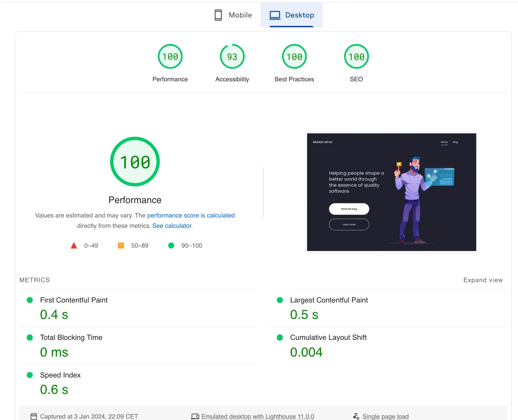Jump to the Best Practices score gauge
Viewport: 518px width, 420px height.
coord(294,57)
